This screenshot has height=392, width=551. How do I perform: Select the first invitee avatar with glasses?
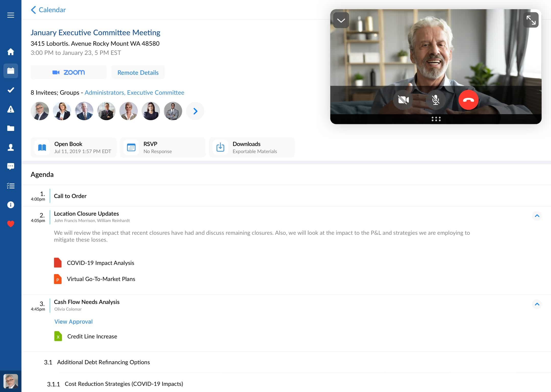pyautogui.click(x=40, y=111)
